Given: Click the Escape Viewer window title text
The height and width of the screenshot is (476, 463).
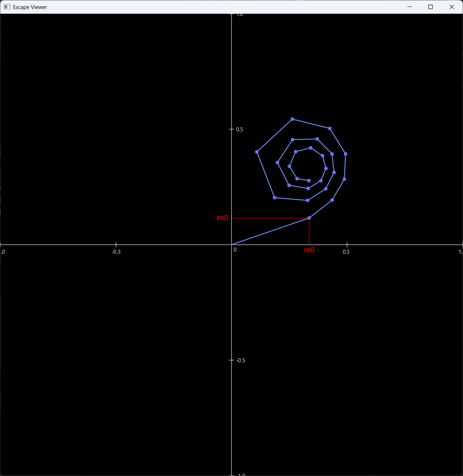Looking at the screenshot, I should 30,7.
